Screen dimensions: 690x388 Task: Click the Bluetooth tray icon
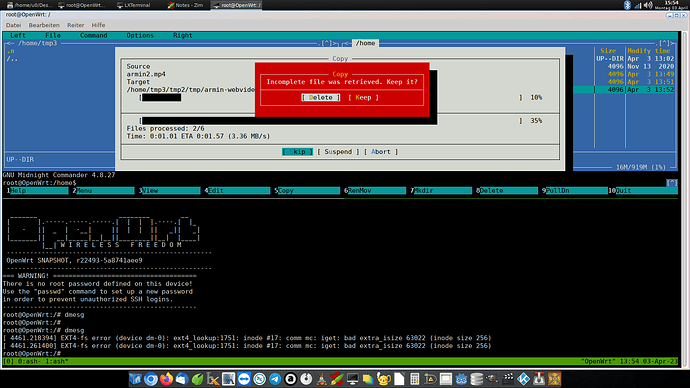[627, 5]
